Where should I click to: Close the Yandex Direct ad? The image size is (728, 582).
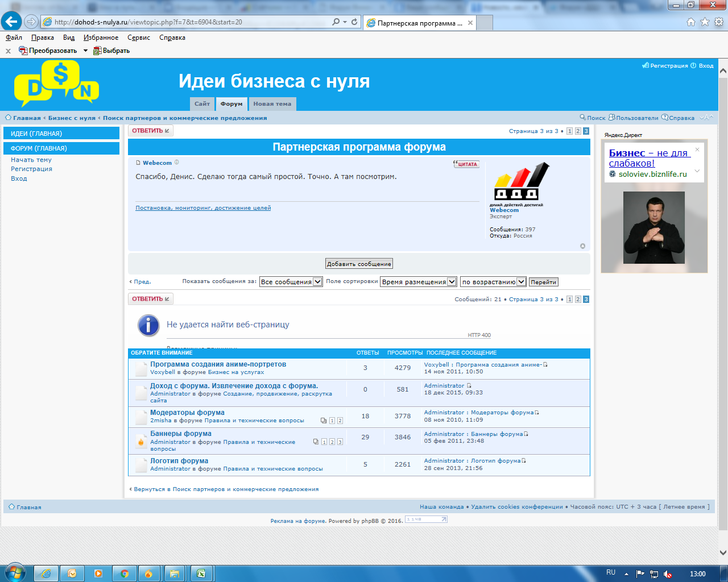pyautogui.click(x=697, y=149)
